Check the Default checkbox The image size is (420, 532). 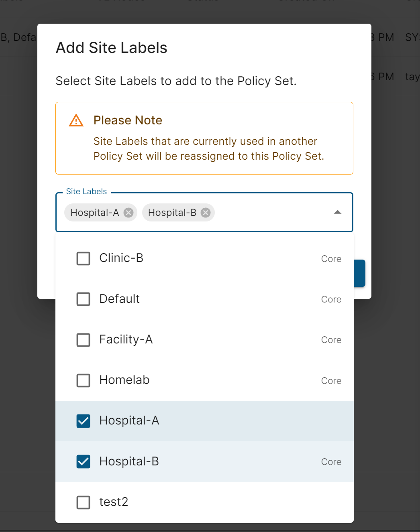(84, 299)
